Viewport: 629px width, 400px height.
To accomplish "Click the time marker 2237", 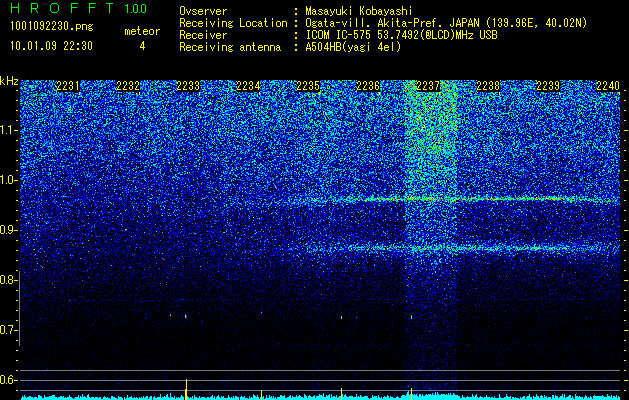I will 428,86.
